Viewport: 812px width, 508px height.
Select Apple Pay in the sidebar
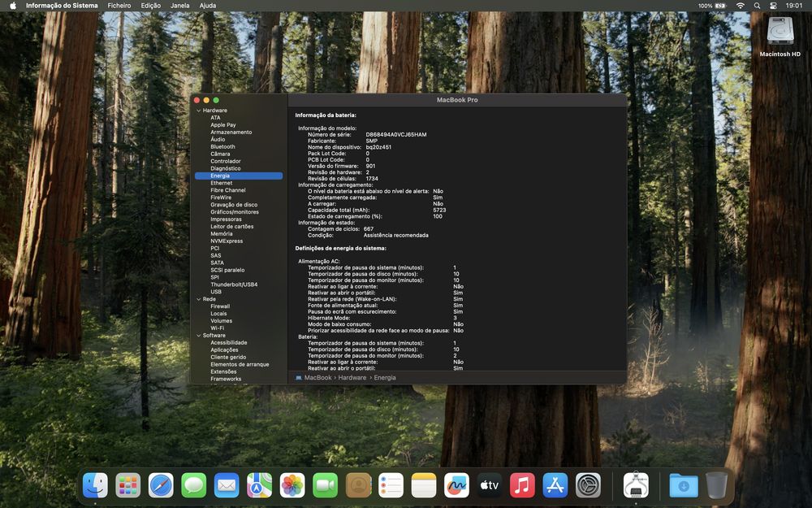(223, 125)
